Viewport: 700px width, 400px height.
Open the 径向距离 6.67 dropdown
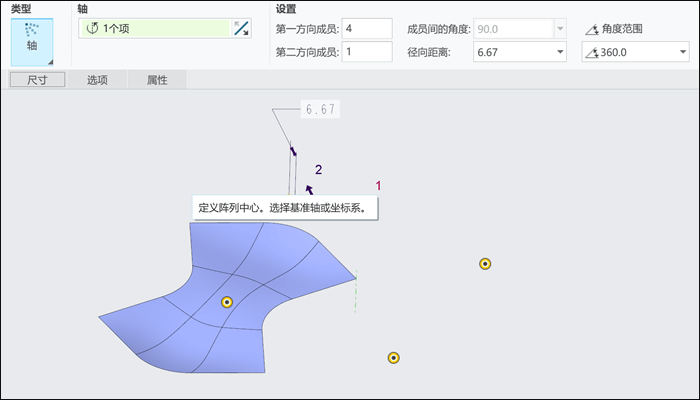pyautogui.click(x=560, y=52)
